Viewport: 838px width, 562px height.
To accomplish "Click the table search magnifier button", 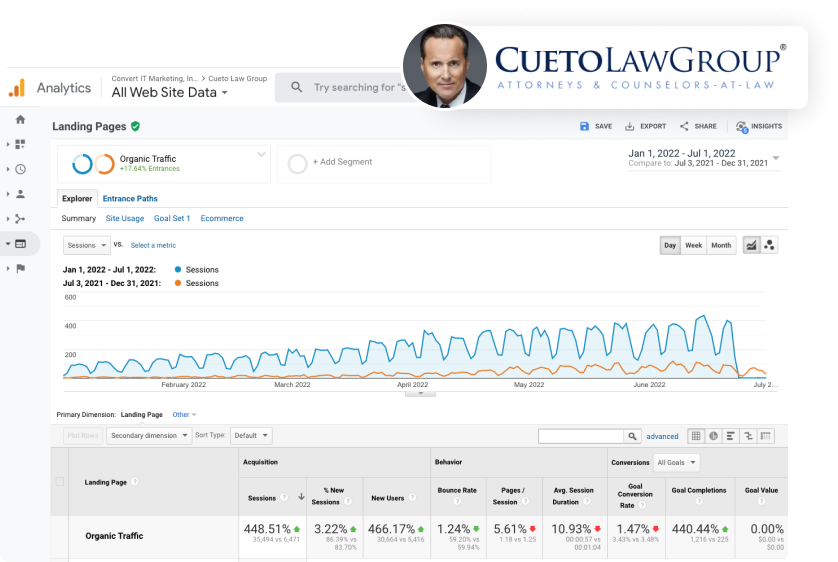I will click(632, 436).
